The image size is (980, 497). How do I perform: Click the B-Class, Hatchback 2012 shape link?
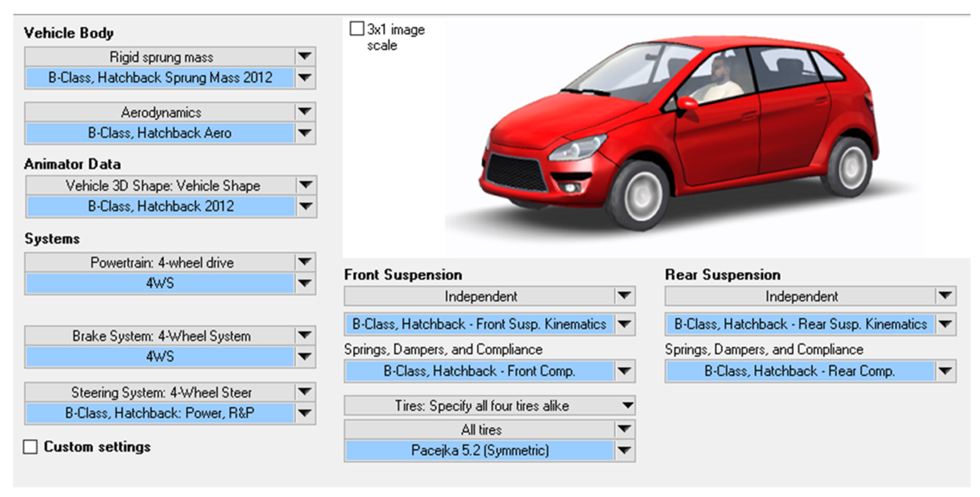[161, 206]
